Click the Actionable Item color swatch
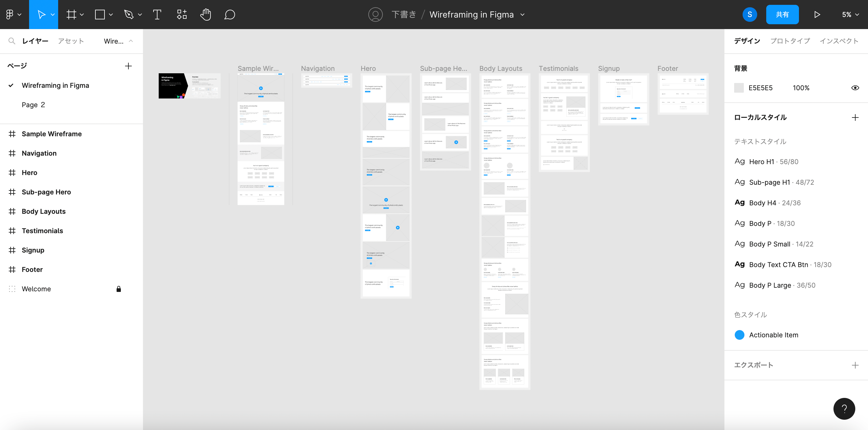This screenshot has width=868, height=430. [740, 335]
